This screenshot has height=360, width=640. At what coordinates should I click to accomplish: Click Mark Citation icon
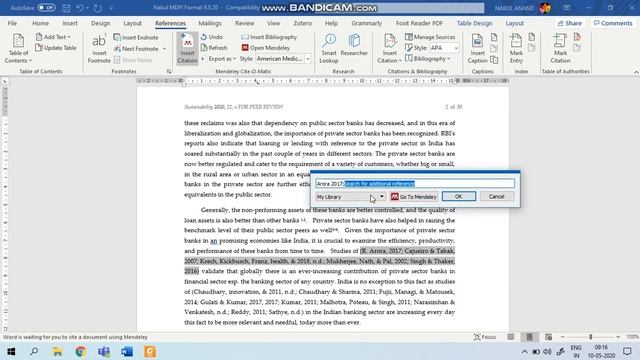coord(560,49)
